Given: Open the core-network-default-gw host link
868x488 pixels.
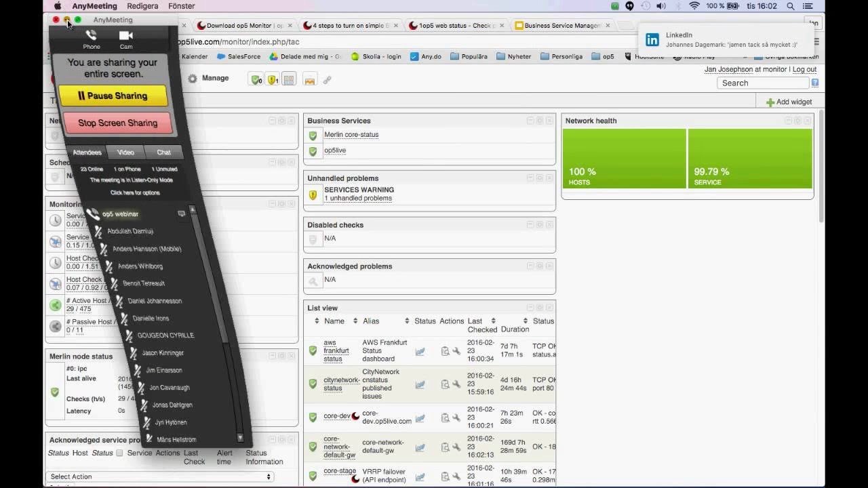Looking at the screenshot, I should [x=340, y=447].
